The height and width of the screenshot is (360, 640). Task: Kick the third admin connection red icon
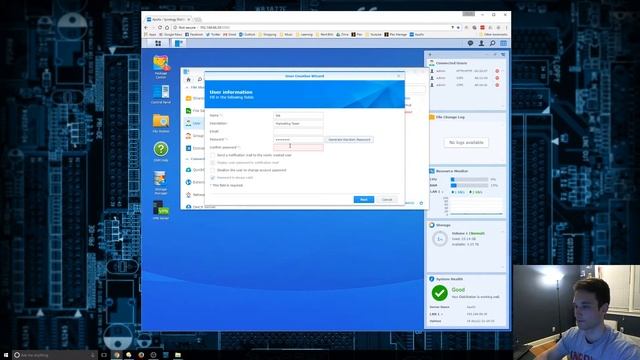(x=497, y=85)
